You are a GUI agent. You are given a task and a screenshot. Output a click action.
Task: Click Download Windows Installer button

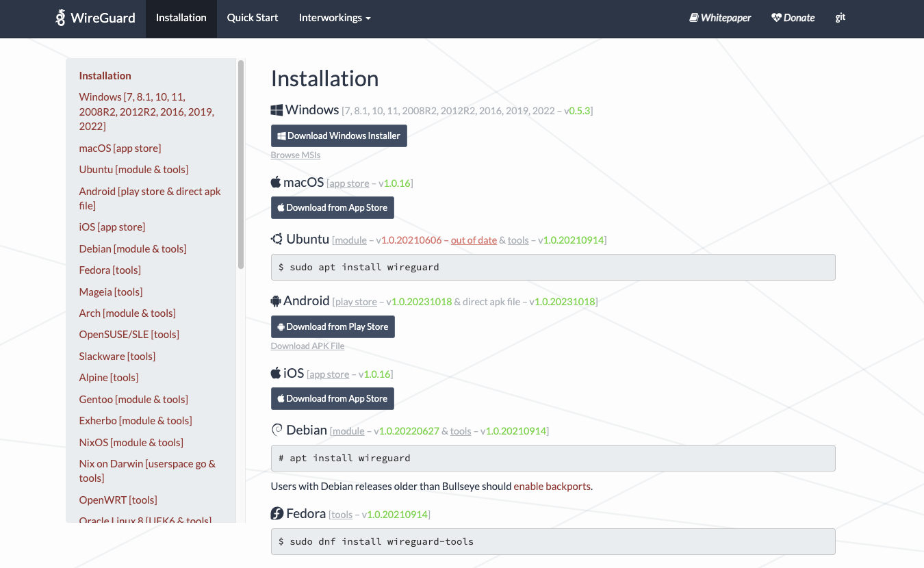[339, 135]
